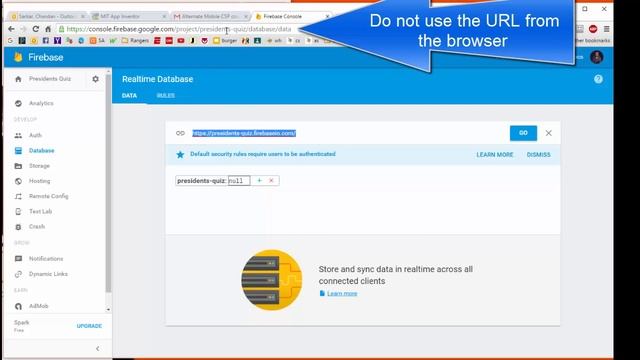Open the burger bookmark folder

tap(225, 40)
